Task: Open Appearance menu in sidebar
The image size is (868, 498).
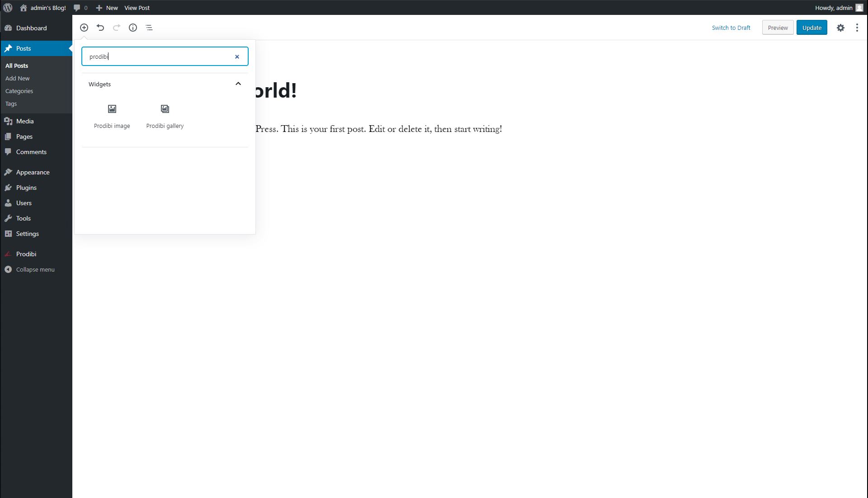Action: point(33,172)
